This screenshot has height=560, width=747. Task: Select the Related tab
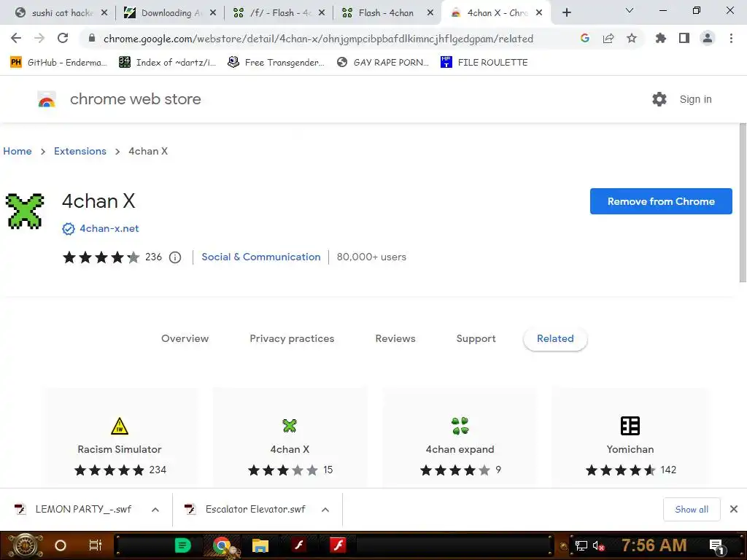555,338
